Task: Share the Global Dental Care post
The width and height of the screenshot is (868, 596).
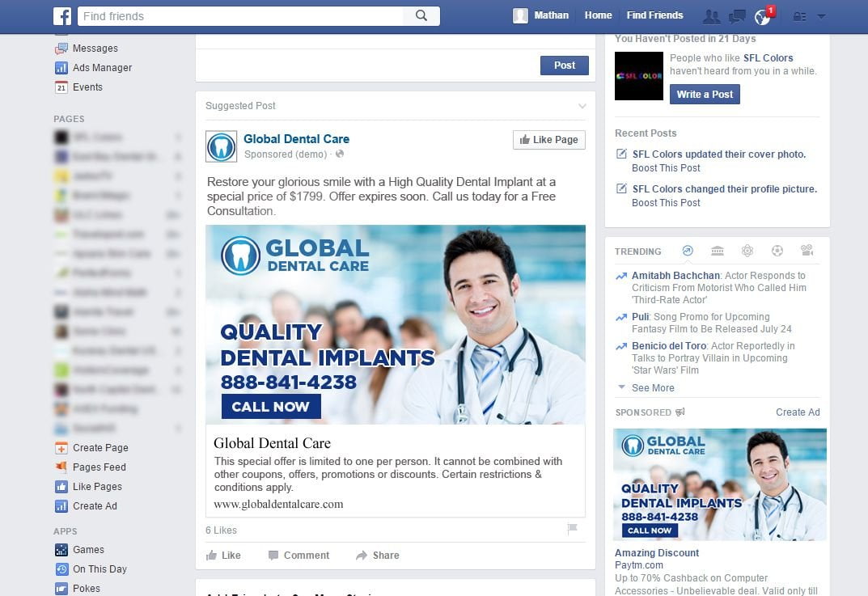Action: (x=378, y=555)
